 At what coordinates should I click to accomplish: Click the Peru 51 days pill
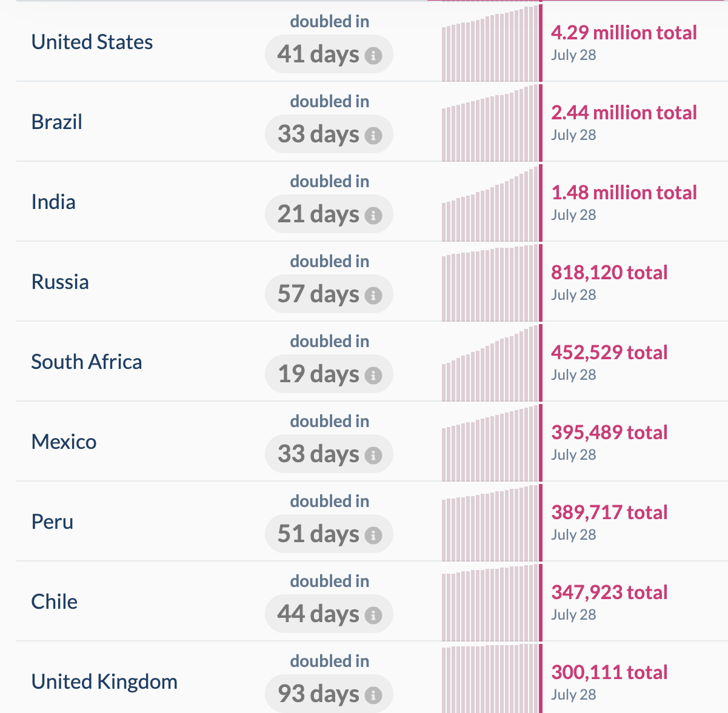(x=329, y=534)
